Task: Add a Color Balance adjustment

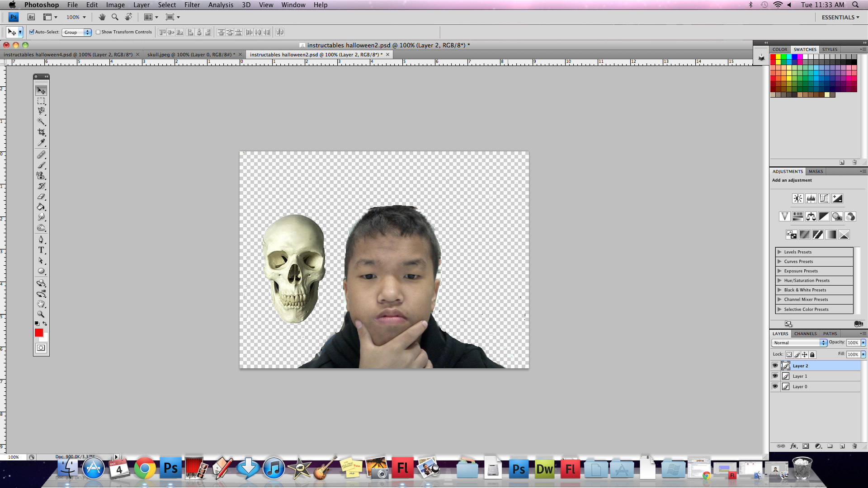Action: click(x=811, y=216)
